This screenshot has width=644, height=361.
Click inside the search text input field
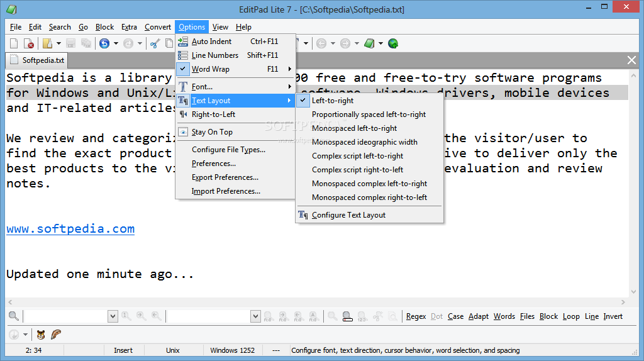(66, 316)
